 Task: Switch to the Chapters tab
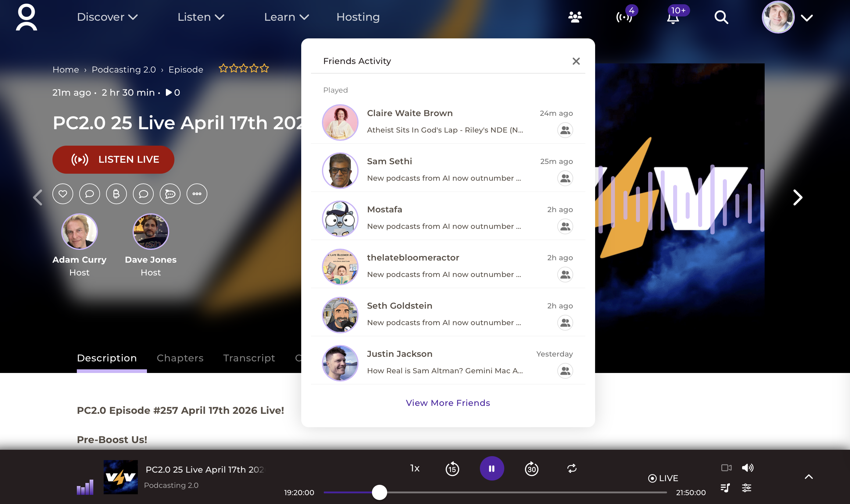pos(180,358)
